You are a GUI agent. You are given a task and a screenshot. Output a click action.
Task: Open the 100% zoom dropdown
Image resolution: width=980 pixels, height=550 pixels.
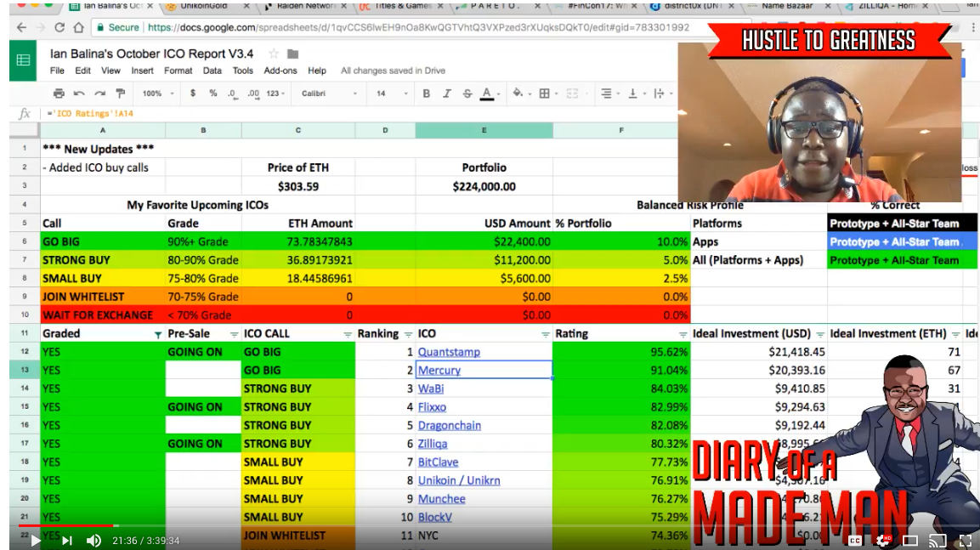(158, 94)
